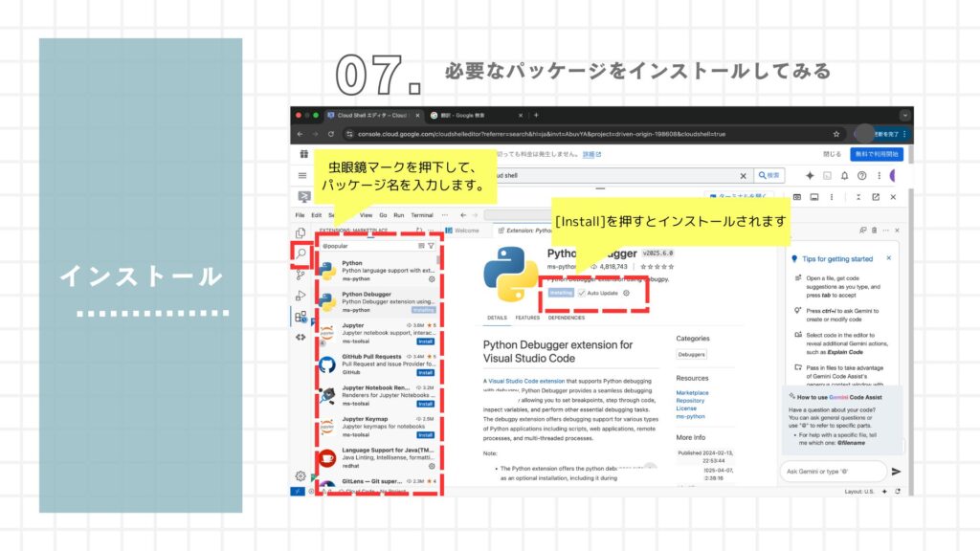Open the View menu
Screen dimensions: 980x551
tap(367, 215)
